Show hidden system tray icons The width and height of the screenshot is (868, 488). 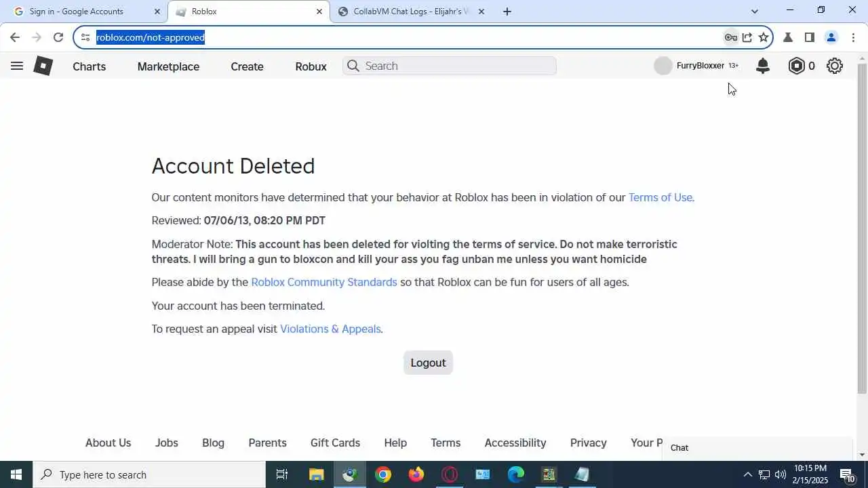point(747,474)
